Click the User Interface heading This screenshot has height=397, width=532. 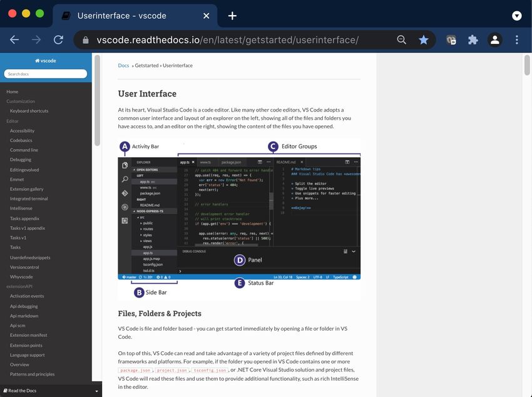coord(147,94)
